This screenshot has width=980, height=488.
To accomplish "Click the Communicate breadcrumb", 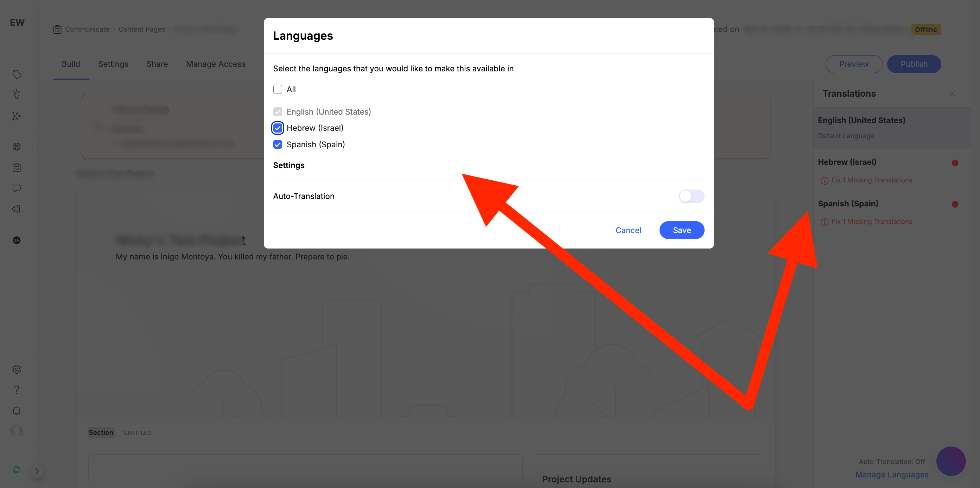I will pyautogui.click(x=87, y=29).
